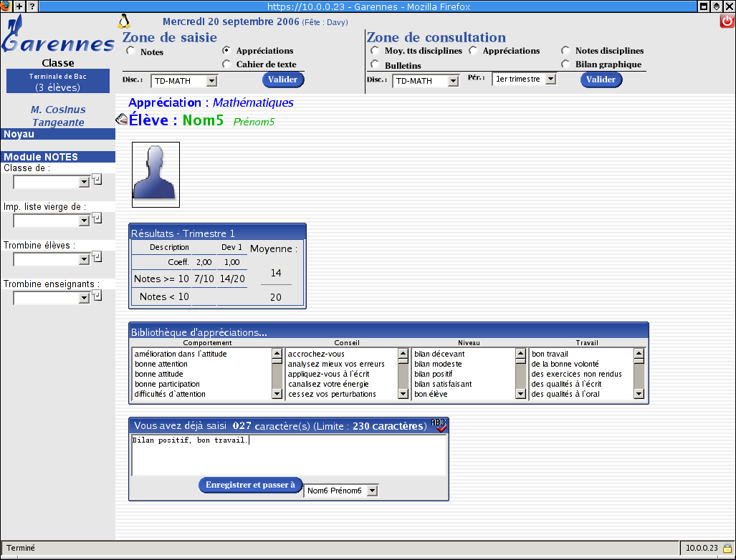
Task: Click the notepad icon beside Élève
Action: click(x=121, y=120)
